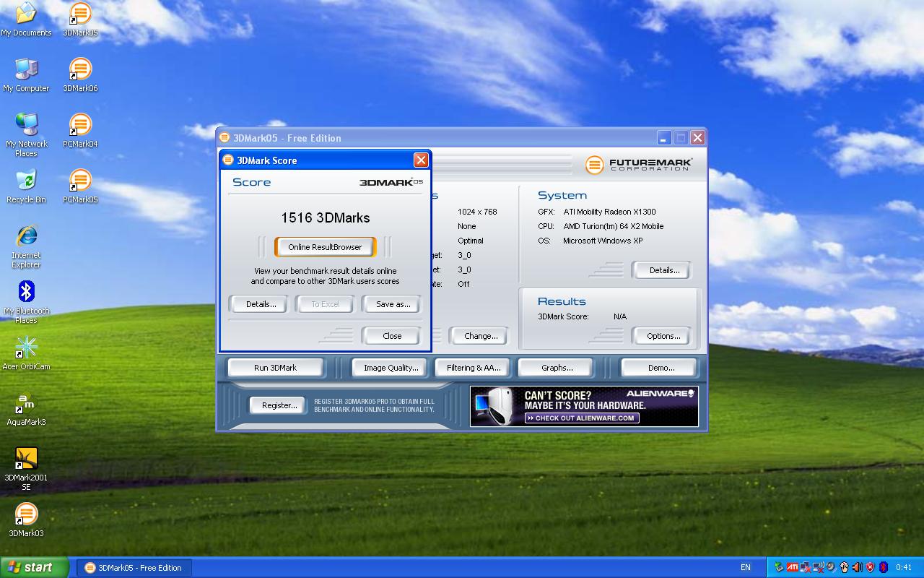The width and height of the screenshot is (924, 578).
Task: Click the EN language indicator
Action: coord(746,567)
